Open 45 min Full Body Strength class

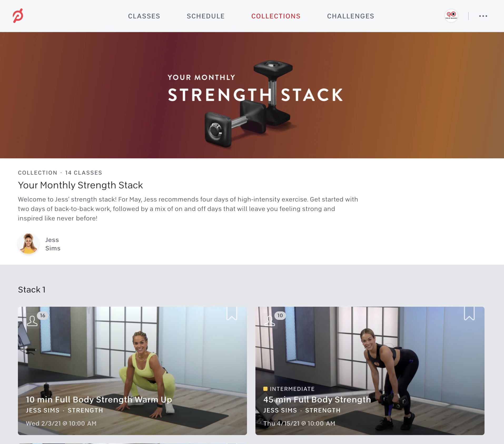[317, 400]
